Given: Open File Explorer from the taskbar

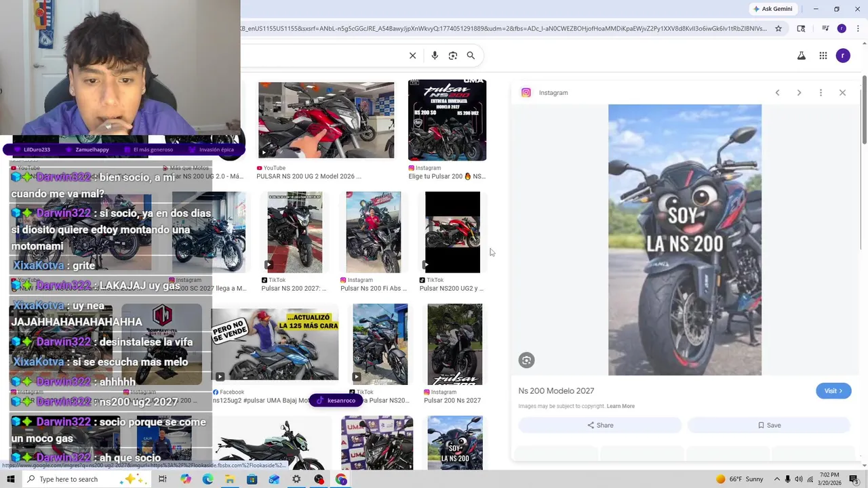Looking at the screenshot, I should click(x=230, y=479).
